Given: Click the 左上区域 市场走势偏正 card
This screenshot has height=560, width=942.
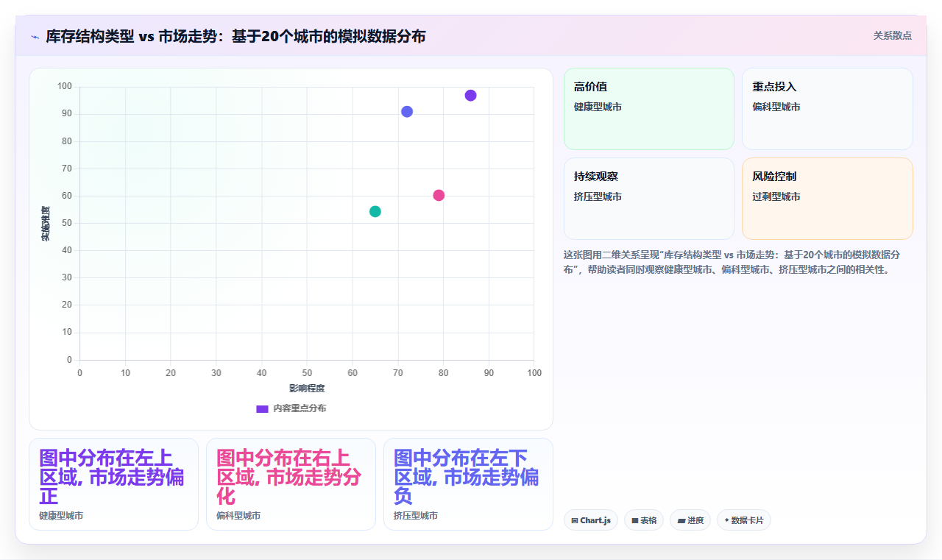Looking at the screenshot, I should coord(113,484).
